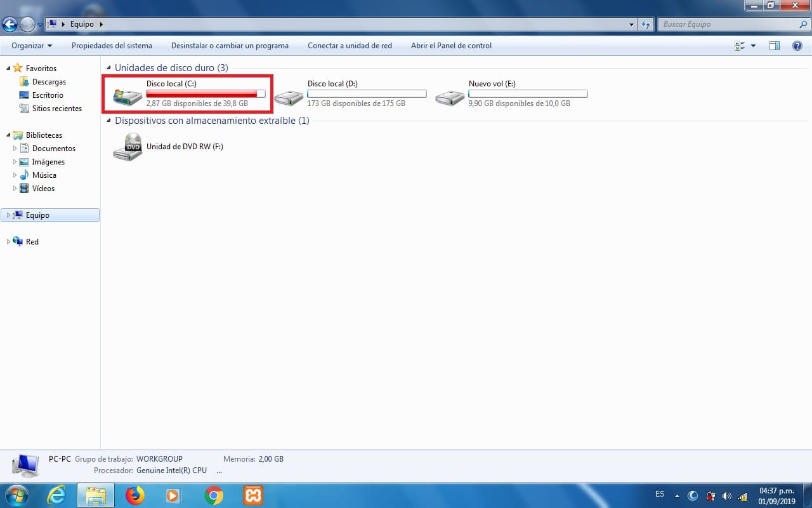This screenshot has height=508, width=812.
Task: Open the Unidad de DVD RW (F:) icon
Action: pos(128,147)
